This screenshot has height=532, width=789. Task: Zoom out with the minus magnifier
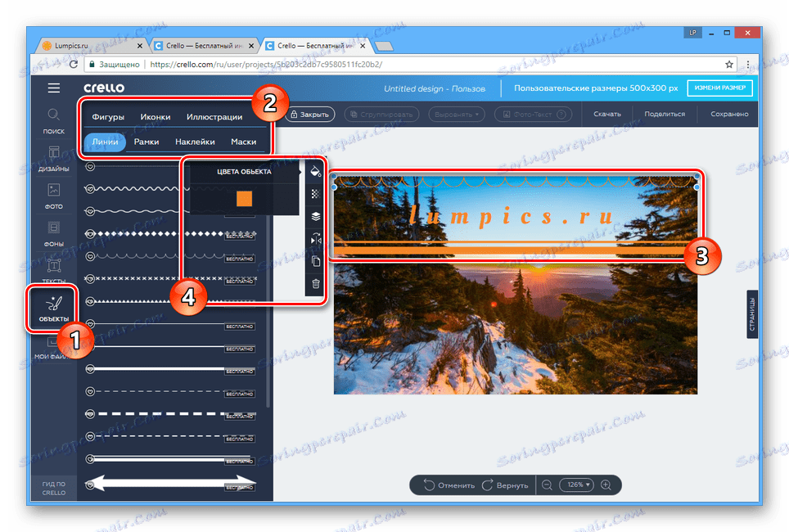pyautogui.click(x=547, y=485)
